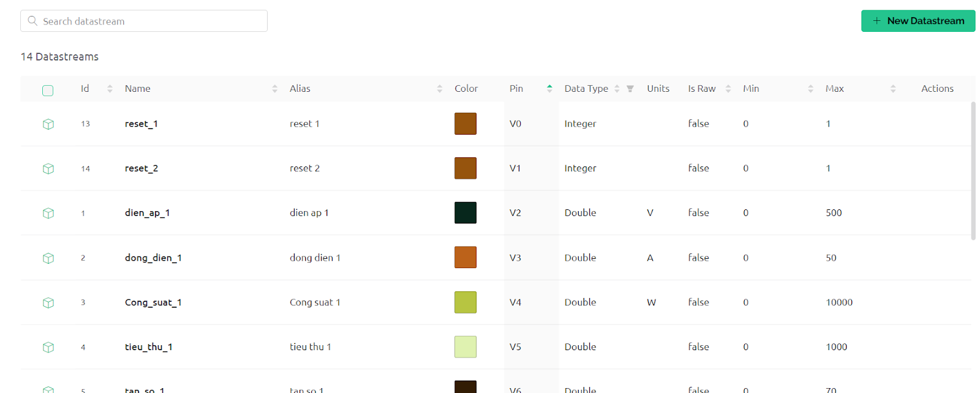Click pin V4 cell

click(515, 302)
